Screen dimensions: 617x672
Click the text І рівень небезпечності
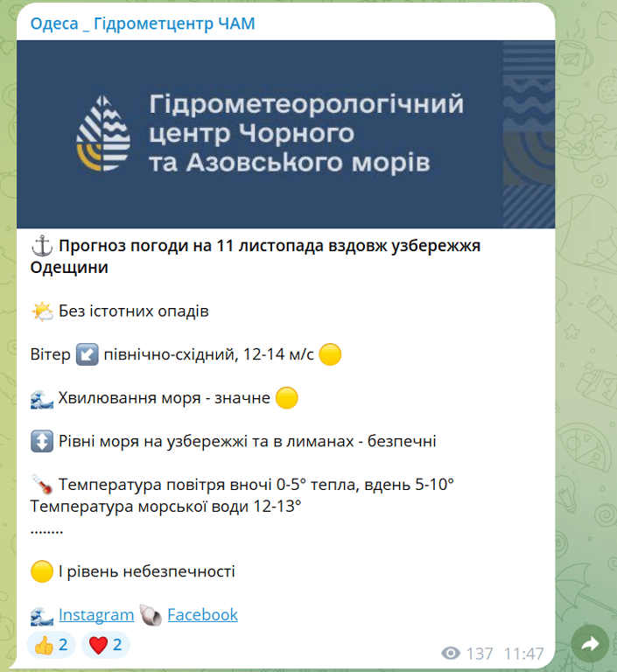[147, 571]
